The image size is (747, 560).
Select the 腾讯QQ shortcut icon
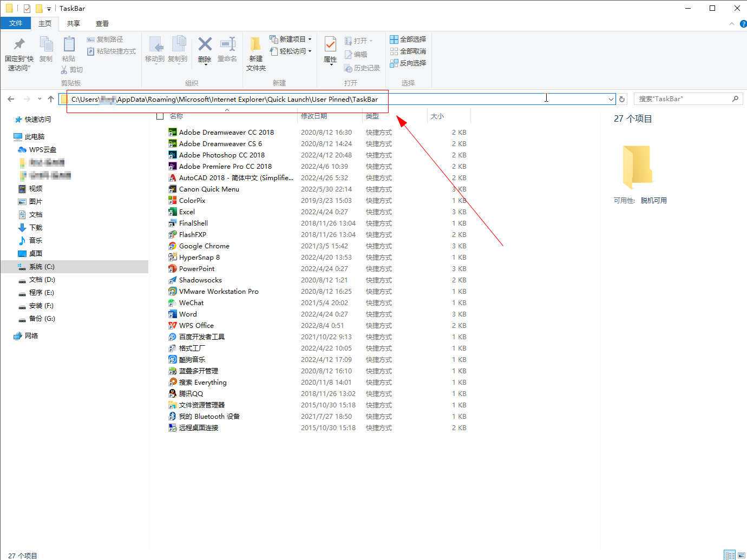coord(173,394)
